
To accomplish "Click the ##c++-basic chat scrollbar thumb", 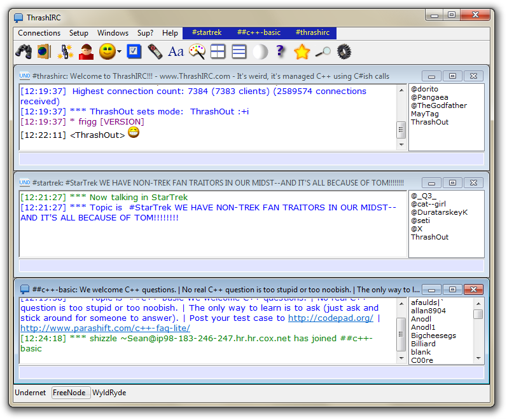I will pos(401,334).
